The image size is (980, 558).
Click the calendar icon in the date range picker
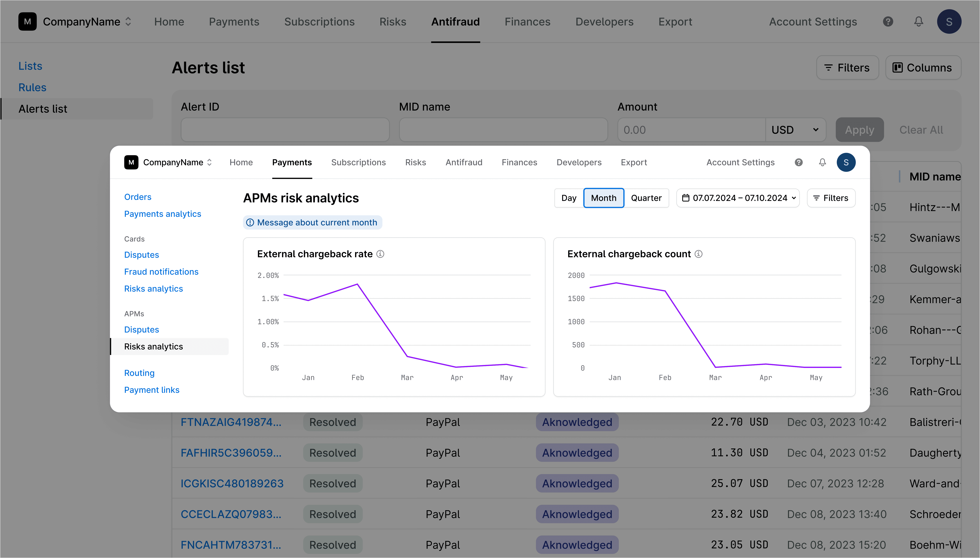pos(686,198)
